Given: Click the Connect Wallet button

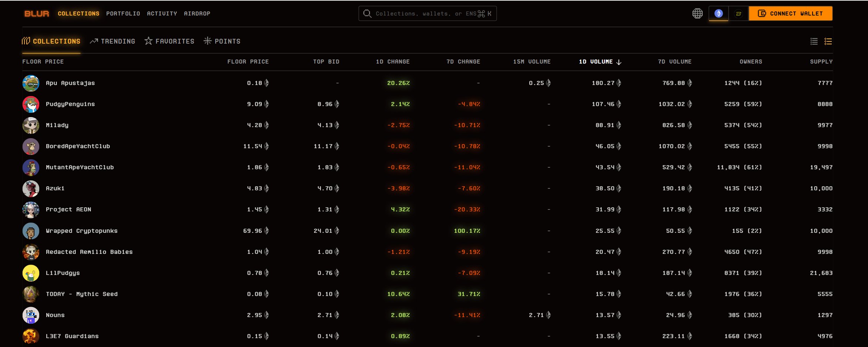Looking at the screenshot, I should pyautogui.click(x=790, y=14).
